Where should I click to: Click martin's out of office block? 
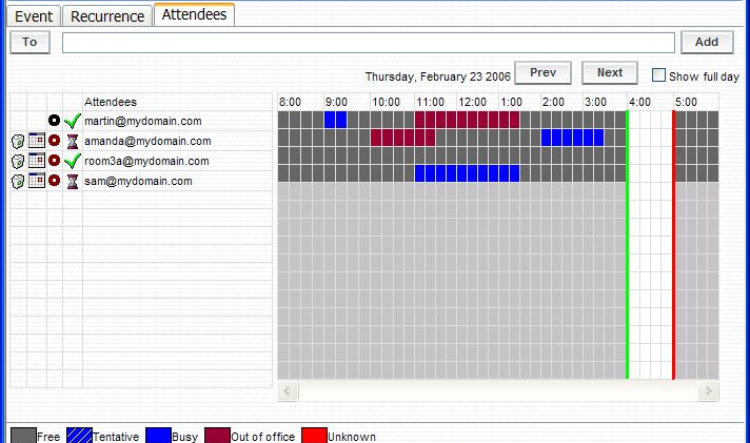click(x=467, y=120)
